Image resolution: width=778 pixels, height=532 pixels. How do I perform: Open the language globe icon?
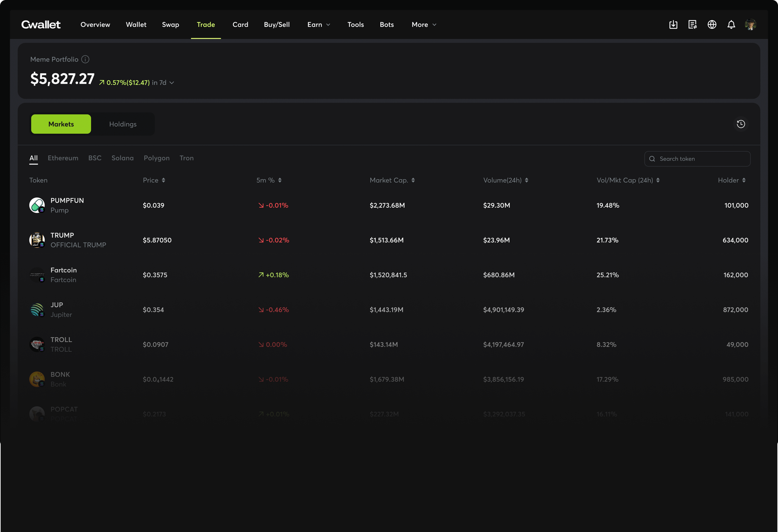click(x=712, y=24)
